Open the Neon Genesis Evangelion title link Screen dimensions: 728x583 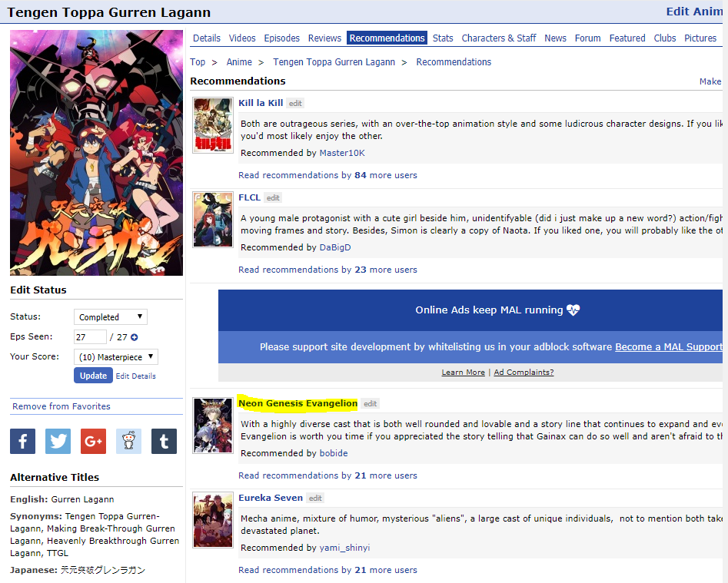(x=298, y=403)
